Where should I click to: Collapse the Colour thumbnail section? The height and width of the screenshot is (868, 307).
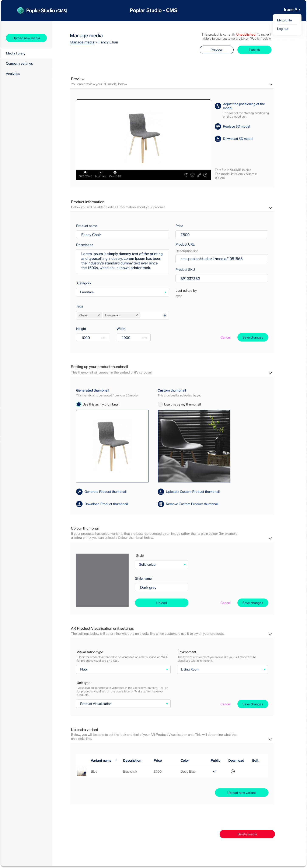coord(270,538)
